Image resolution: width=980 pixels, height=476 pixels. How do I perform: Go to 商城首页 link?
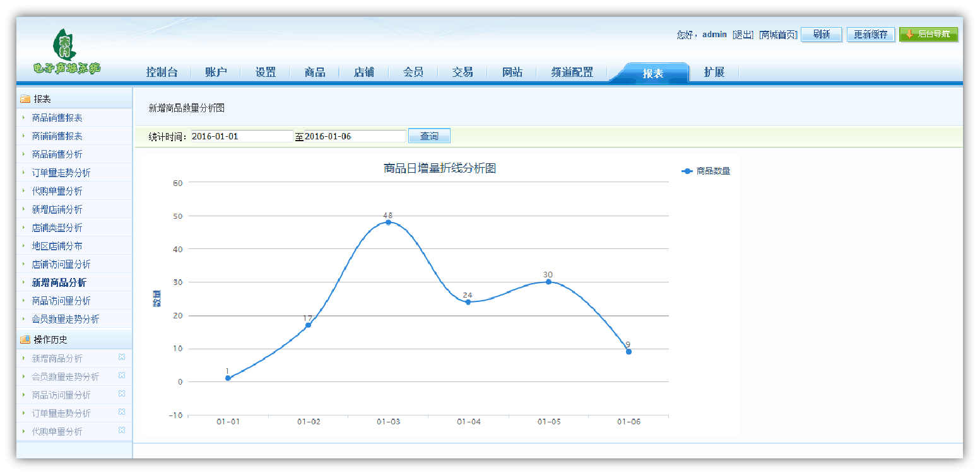click(777, 35)
